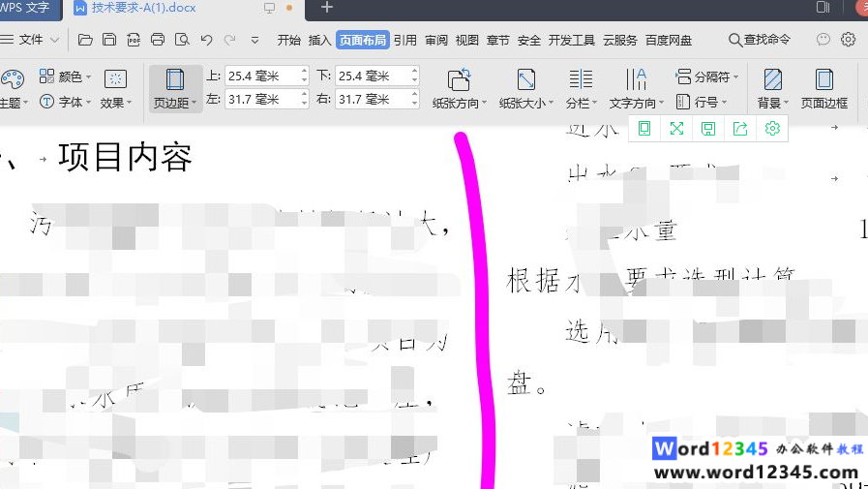
Task: Open the 审阅 (Review) ribbon tab
Action: 435,40
